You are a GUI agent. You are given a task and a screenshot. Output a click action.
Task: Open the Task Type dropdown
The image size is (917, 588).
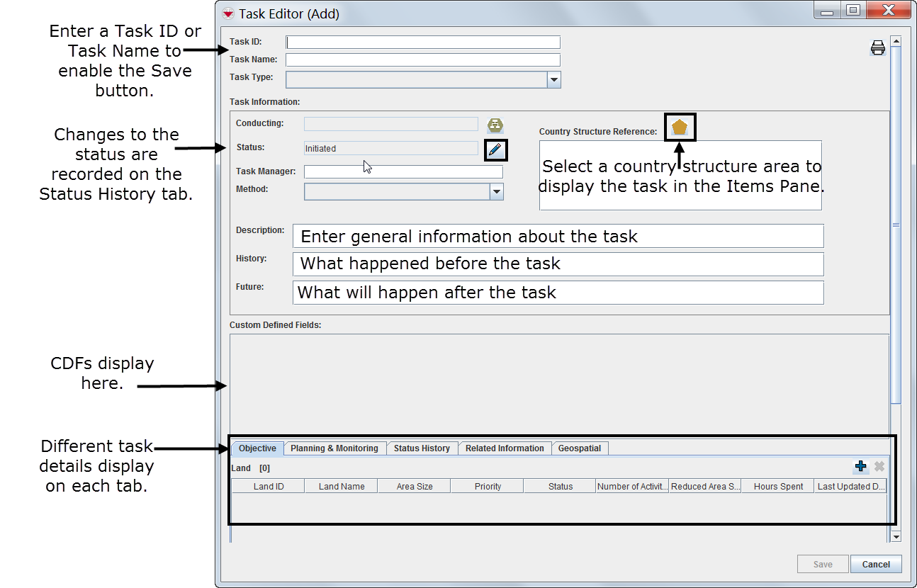553,80
